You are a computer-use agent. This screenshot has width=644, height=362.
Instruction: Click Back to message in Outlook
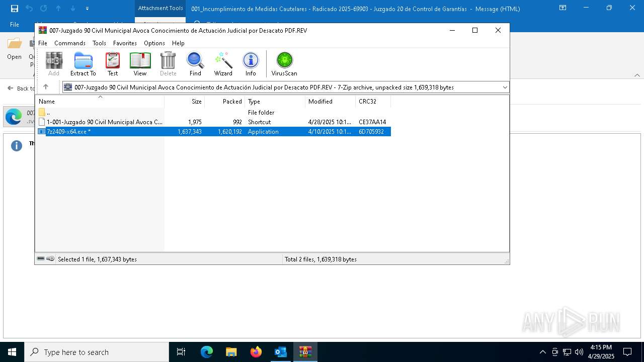22,88
